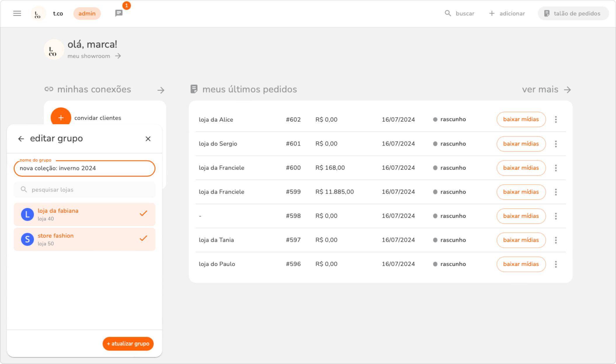Open the hamburger menu icon
Screen dimensions: 616x364
point(17,13)
